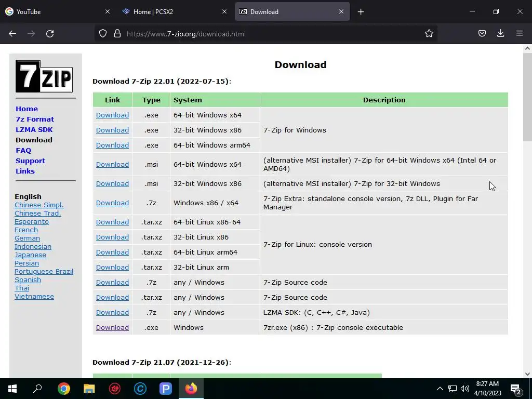Download the .exe for 64-bit Windows arm64
The width and height of the screenshot is (532, 399).
pyautogui.click(x=112, y=145)
